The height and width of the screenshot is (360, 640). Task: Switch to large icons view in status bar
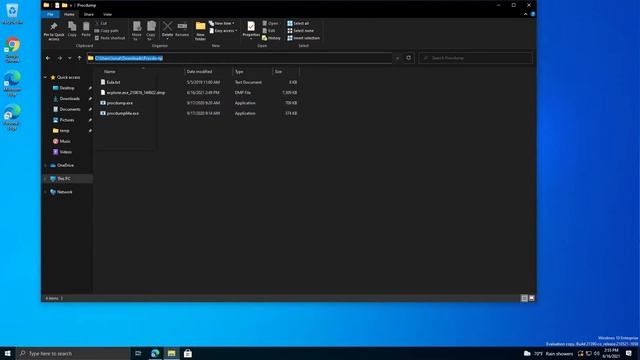click(531, 298)
